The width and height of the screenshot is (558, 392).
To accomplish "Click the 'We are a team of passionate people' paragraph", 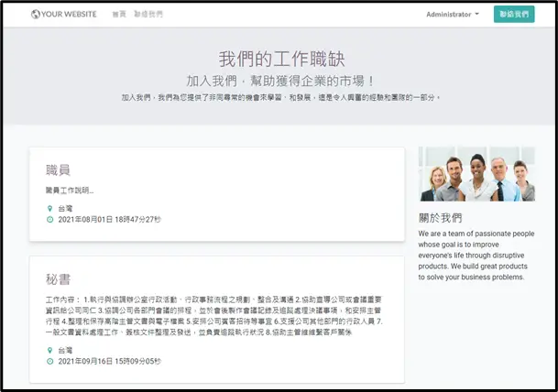I will 476,256.
